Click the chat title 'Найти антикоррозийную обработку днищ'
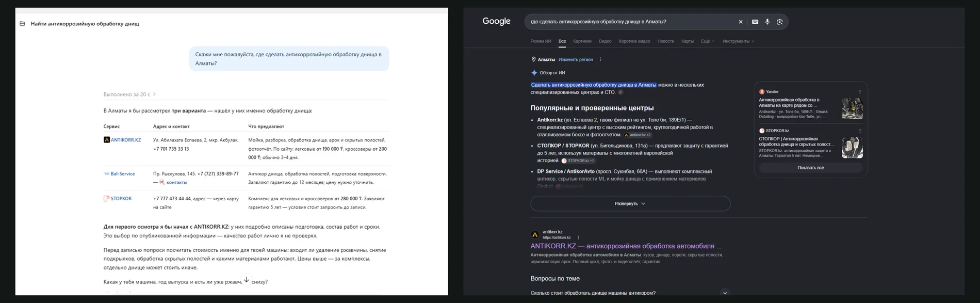The width and height of the screenshot is (980, 303). pyautogui.click(x=85, y=24)
